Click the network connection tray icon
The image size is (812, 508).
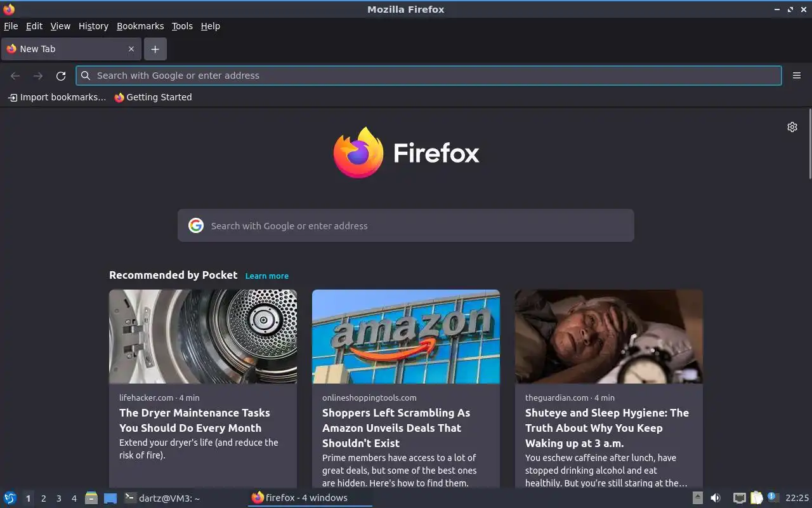739,498
